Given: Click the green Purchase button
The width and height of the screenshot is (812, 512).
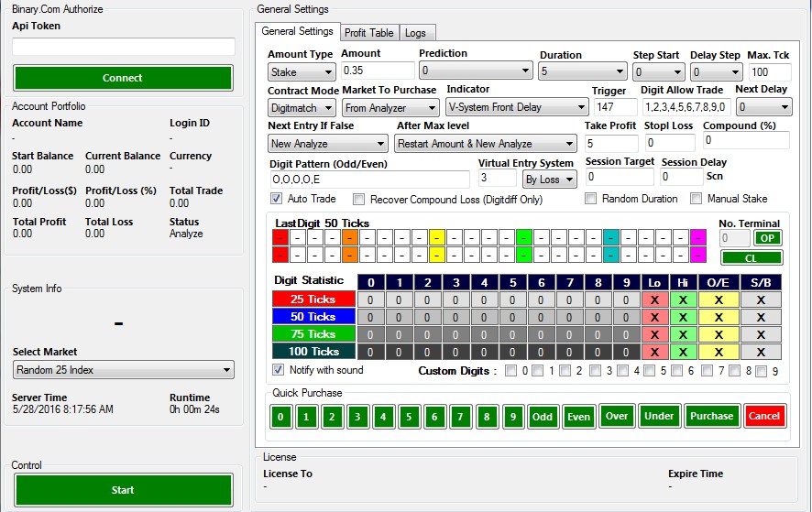Looking at the screenshot, I should coord(712,416).
